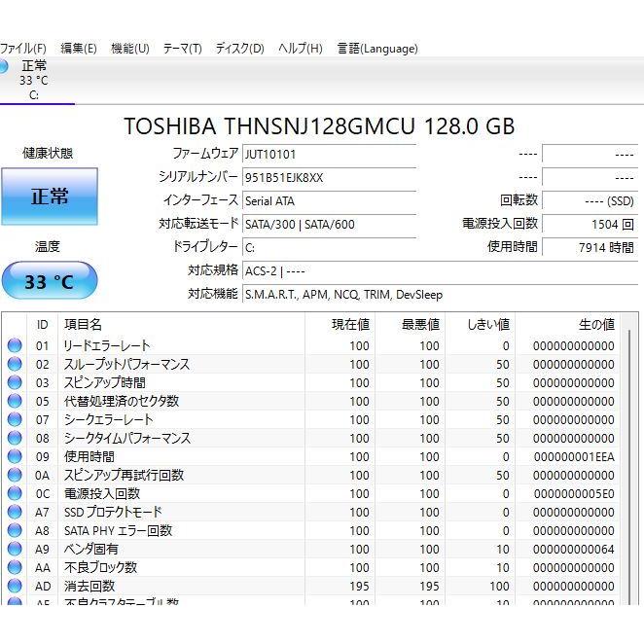Click status icon for 08 シークタイムパフォーマンス
Image resolution: width=644 pixels, height=644 pixels.
click(15, 438)
